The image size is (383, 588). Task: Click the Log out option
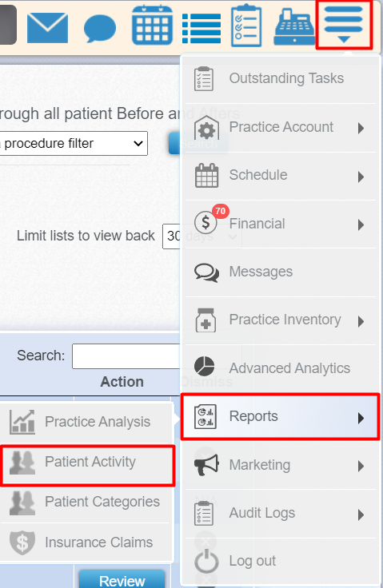(281, 561)
